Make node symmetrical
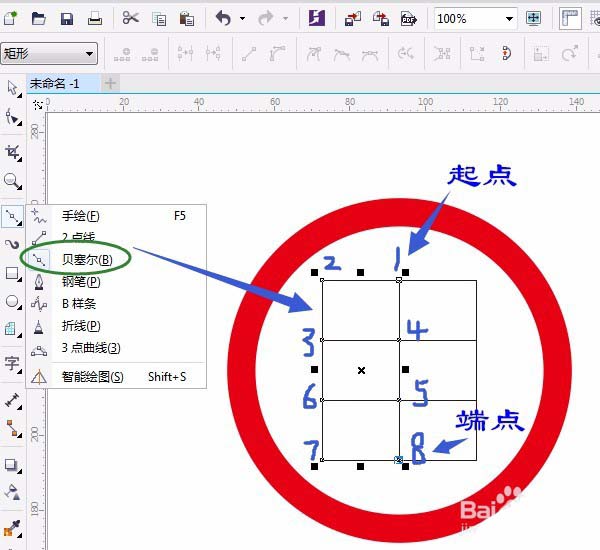The height and width of the screenshot is (550, 600). point(370,55)
